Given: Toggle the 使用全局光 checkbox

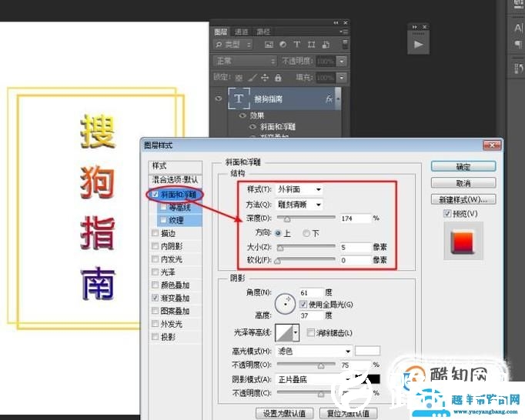Looking at the screenshot, I should (x=303, y=304).
